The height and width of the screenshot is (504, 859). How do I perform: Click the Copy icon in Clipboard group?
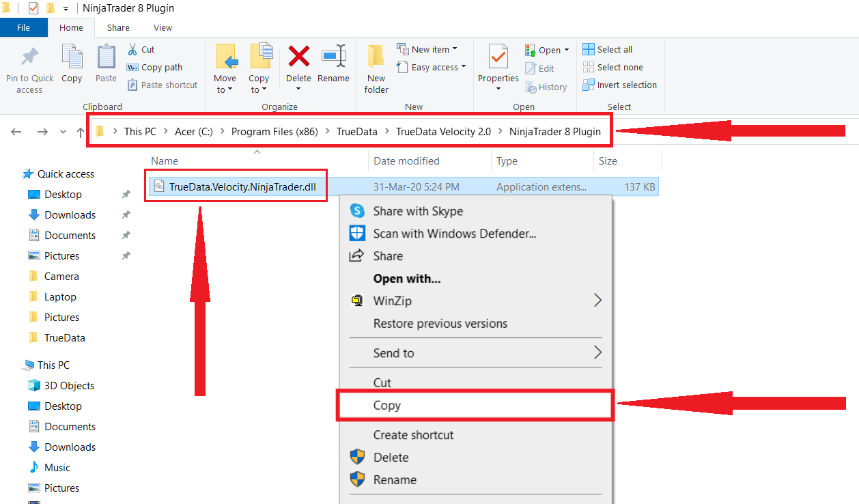point(72,56)
